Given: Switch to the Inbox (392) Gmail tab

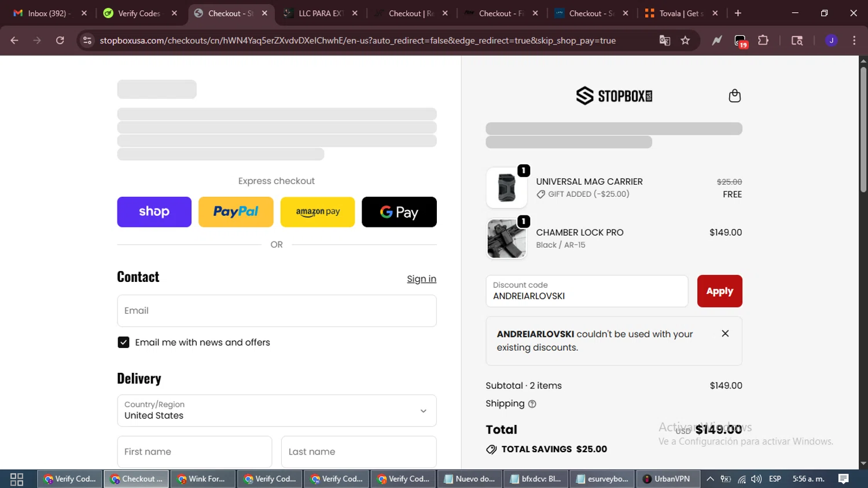Looking at the screenshot, I should pos(49,13).
